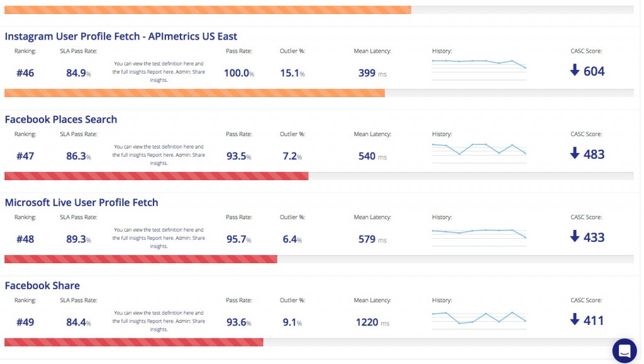This screenshot has width=644, height=364.
Task: Open the Facebook Places Search test
Action: pyautogui.click(x=61, y=119)
